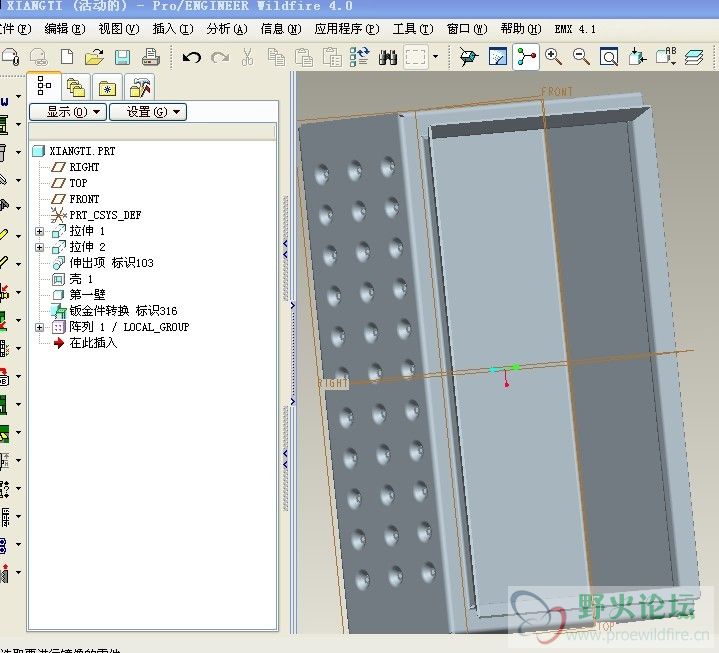Open the 信息(N) menu
The image size is (719, 653).
pyautogui.click(x=281, y=29)
